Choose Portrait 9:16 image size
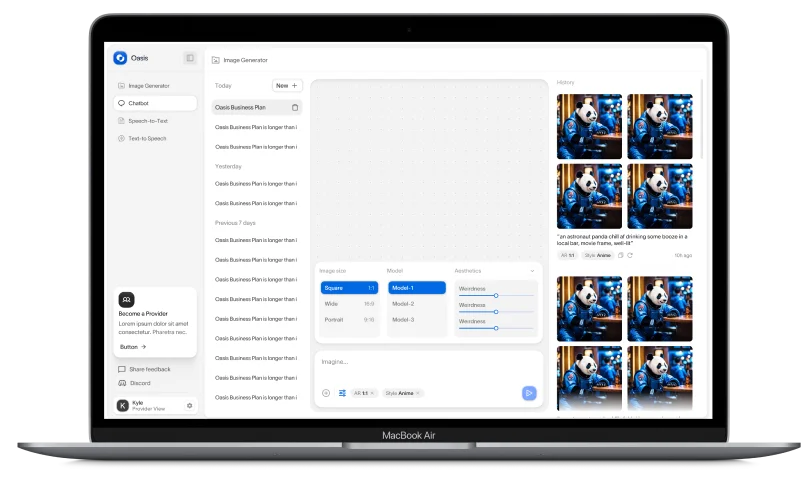The image size is (801, 482). (x=348, y=320)
